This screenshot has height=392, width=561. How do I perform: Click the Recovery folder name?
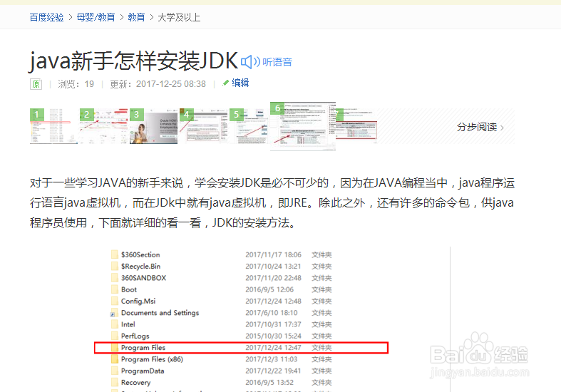tap(135, 382)
